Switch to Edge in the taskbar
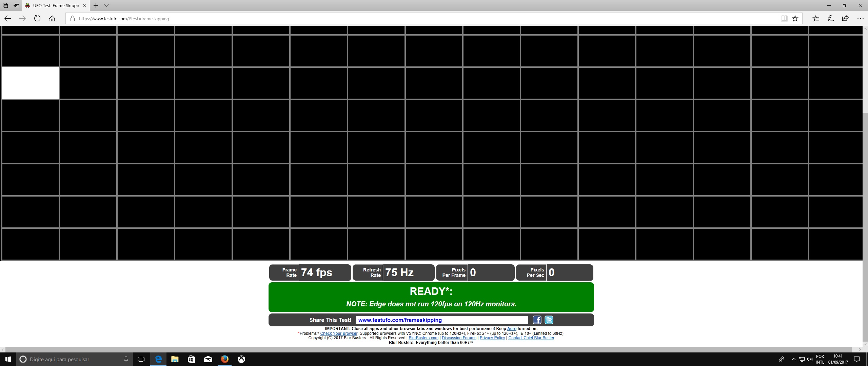The width and height of the screenshot is (868, 366). pos(158,359)
